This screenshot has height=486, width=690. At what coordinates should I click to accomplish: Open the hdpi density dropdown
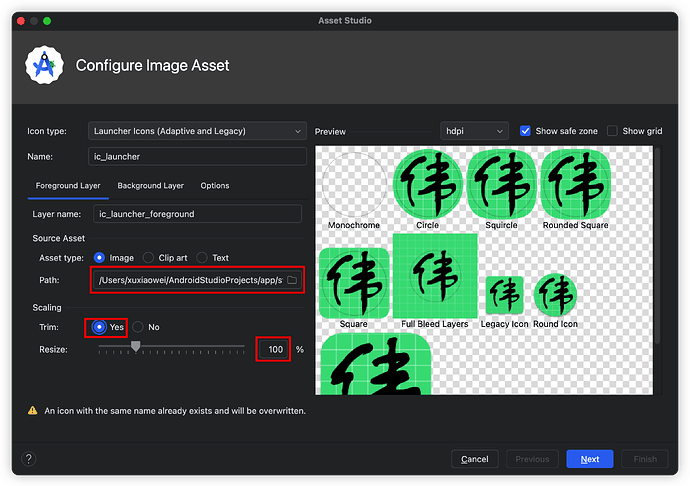pyautogui.click(x=474, y=131)
